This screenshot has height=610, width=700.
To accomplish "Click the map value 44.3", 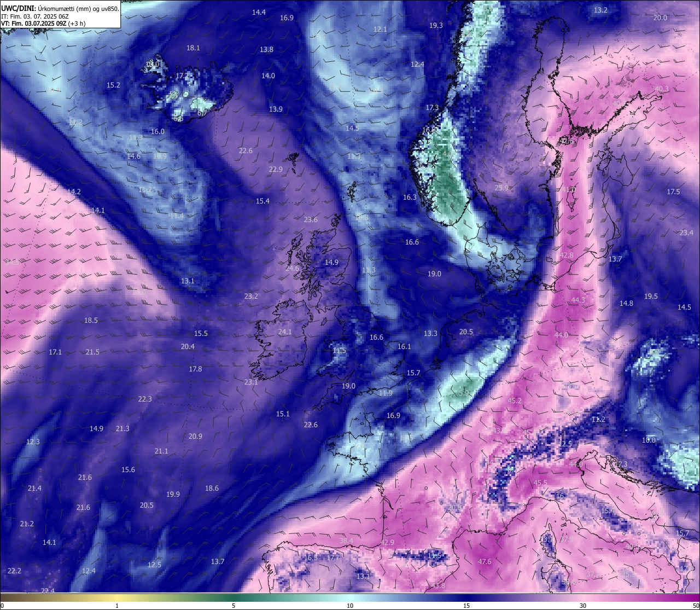I will [578, 300].
